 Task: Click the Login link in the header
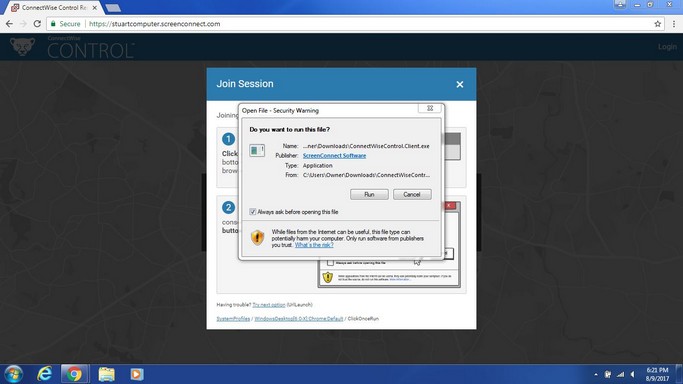coord(667,47)
